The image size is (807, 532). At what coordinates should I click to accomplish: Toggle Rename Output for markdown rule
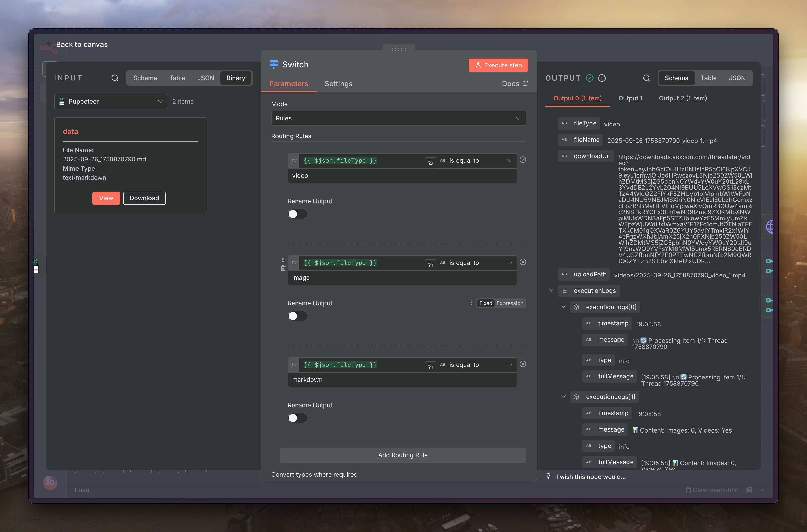click(297, 418)
